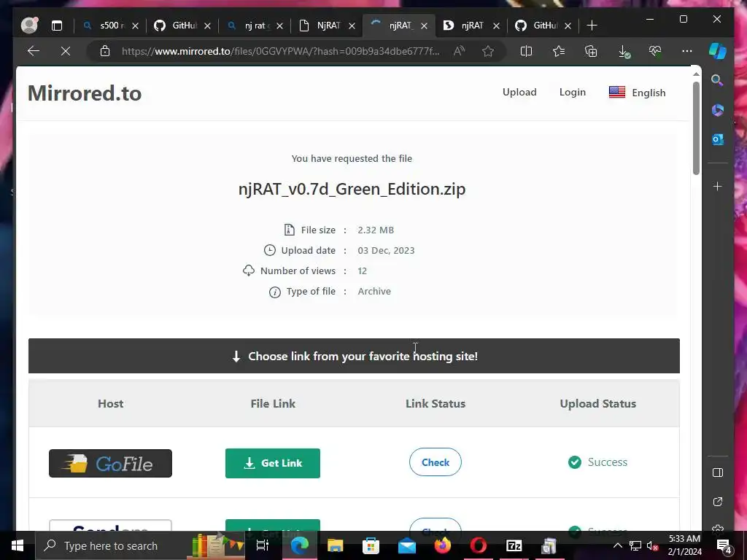Screen dimensions: 747x560
Task: Open Firefox from the taskbar
Action: 443,545
